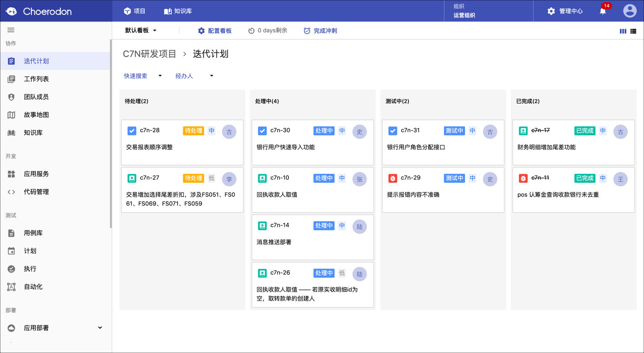Expand the 快速搜索 quick search dropdown
644x353 pixels.
tap(143, 76)
